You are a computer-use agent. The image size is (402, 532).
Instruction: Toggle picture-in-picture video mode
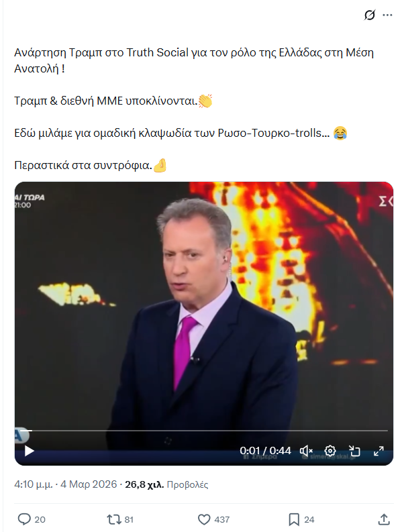click(x=354, y=451)
